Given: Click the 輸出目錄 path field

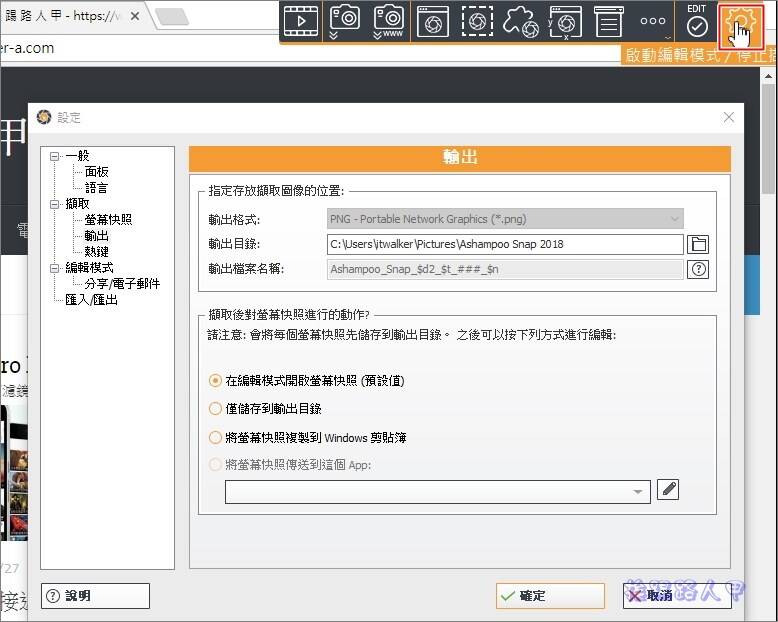Looking at the screenshot, I should (505, 244).
